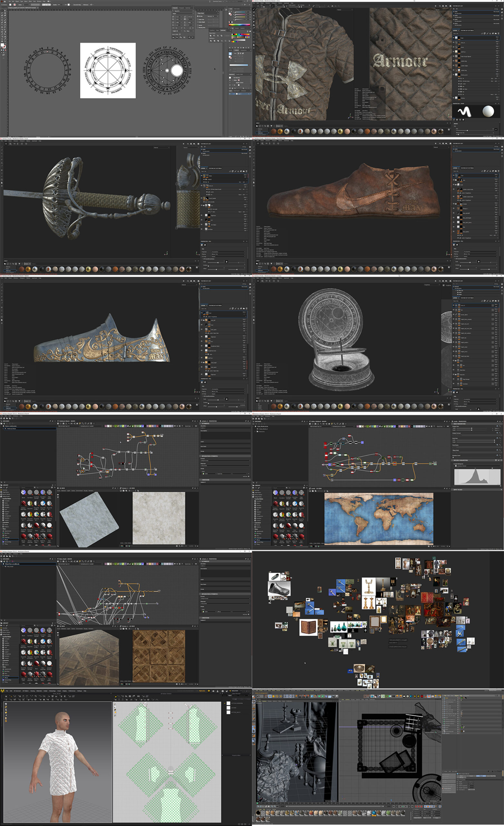Open the Tiling Mode dropdown in the Globe properties

click(x=477, y=453)
